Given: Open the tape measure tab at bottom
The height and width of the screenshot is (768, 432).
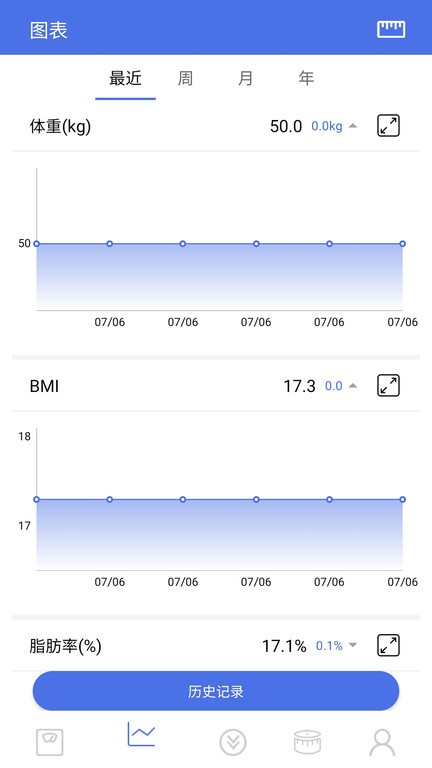Looking at the screenshot, I should [307, 742].
